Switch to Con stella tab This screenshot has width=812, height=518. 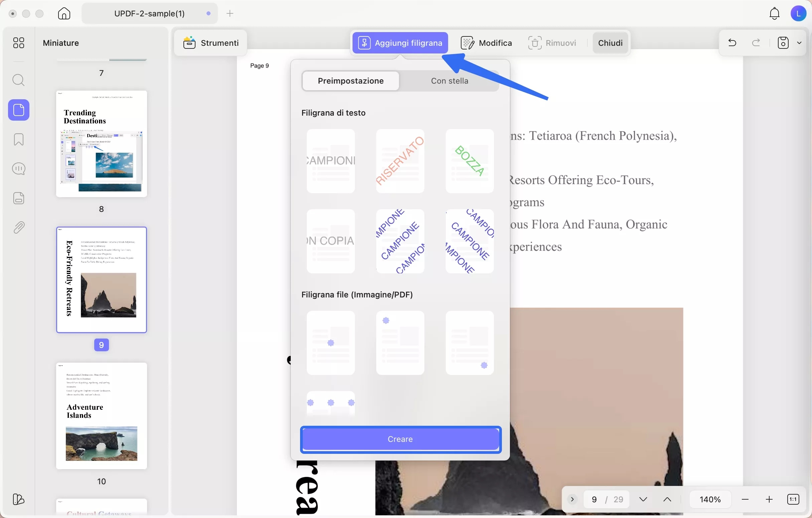pyautogui.click(x=449, y=81)
